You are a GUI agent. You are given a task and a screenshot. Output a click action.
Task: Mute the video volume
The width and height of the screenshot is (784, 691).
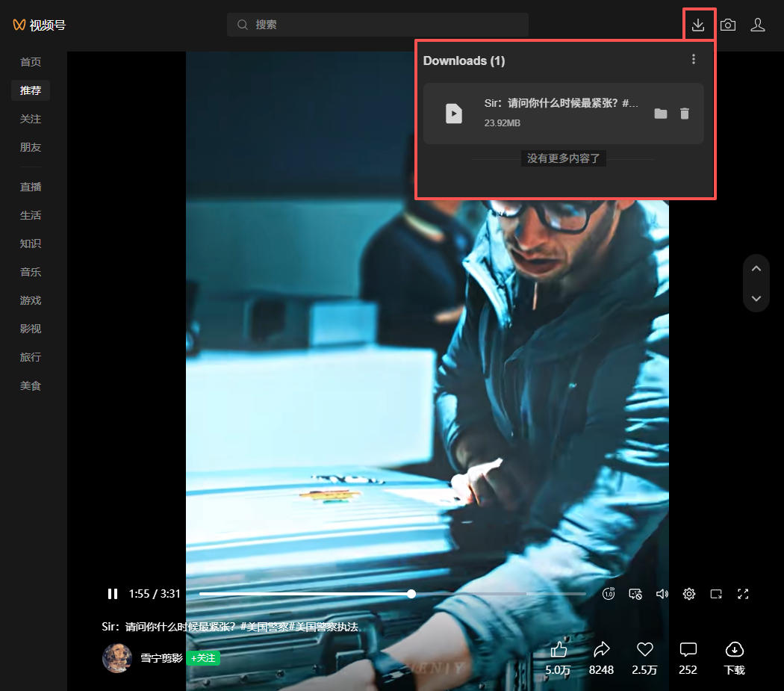662,594
